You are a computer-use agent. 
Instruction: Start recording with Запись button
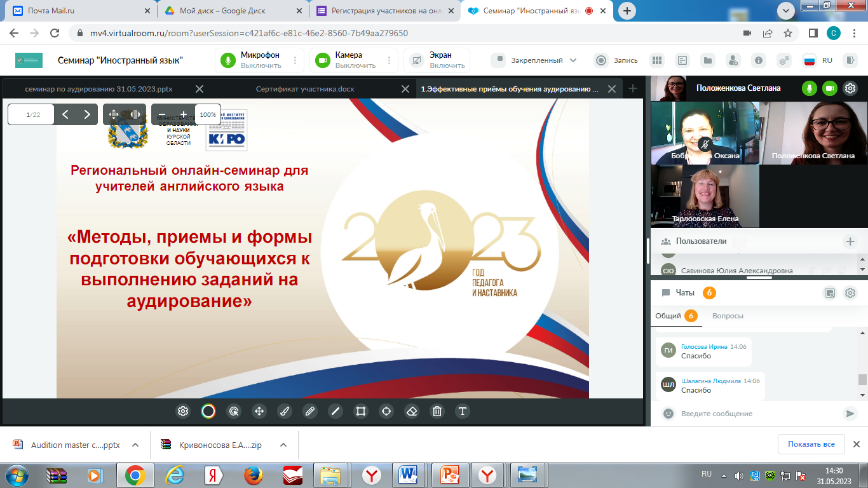tap(616, 60)
